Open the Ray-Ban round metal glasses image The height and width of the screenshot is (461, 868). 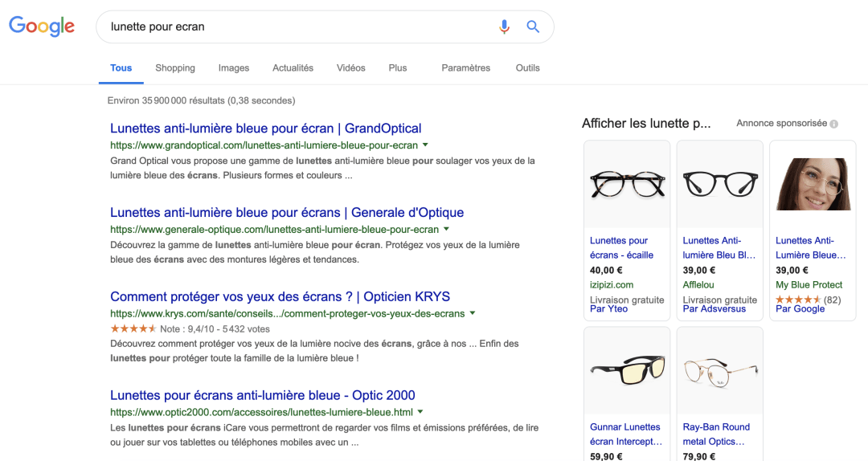click(x=720, y=371)
